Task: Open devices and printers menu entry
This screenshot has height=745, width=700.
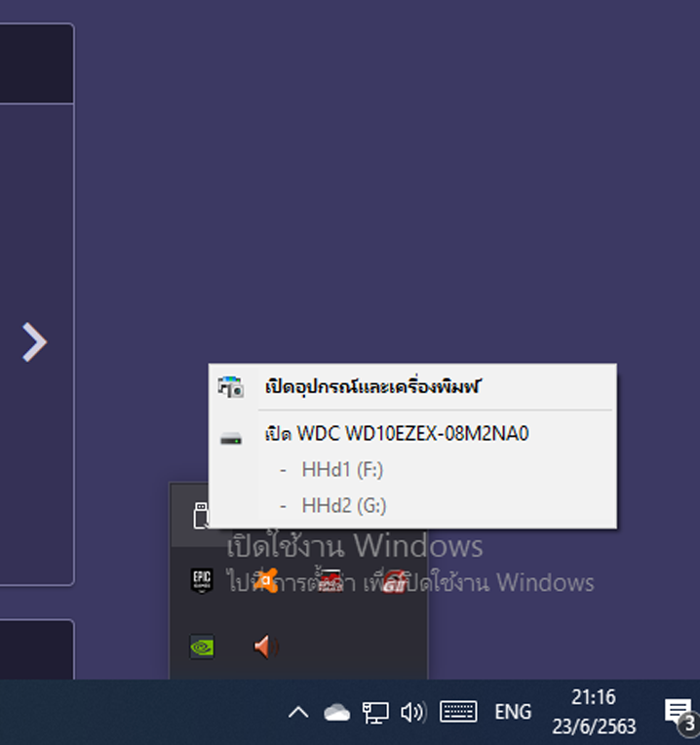Action: tap(412, 387)
